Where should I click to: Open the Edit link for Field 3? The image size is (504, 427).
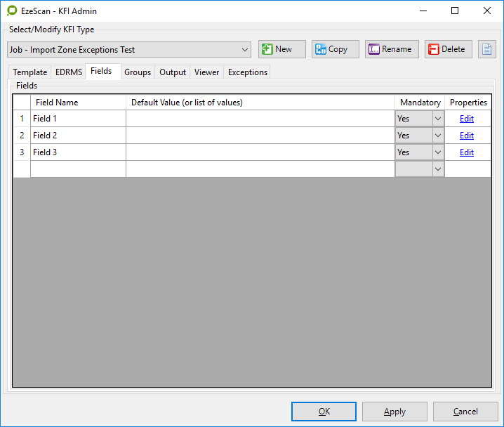(467, 152)
